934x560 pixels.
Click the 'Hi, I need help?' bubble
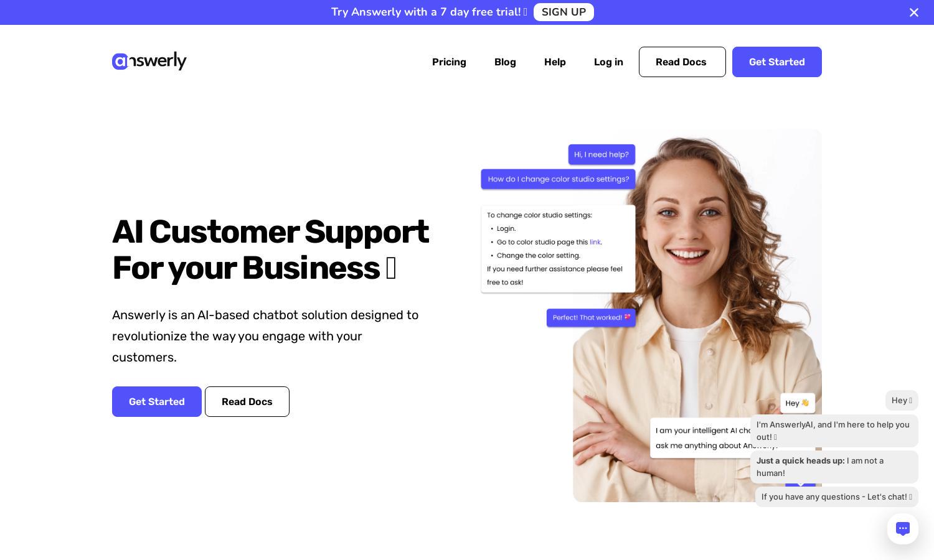[601, 154]
